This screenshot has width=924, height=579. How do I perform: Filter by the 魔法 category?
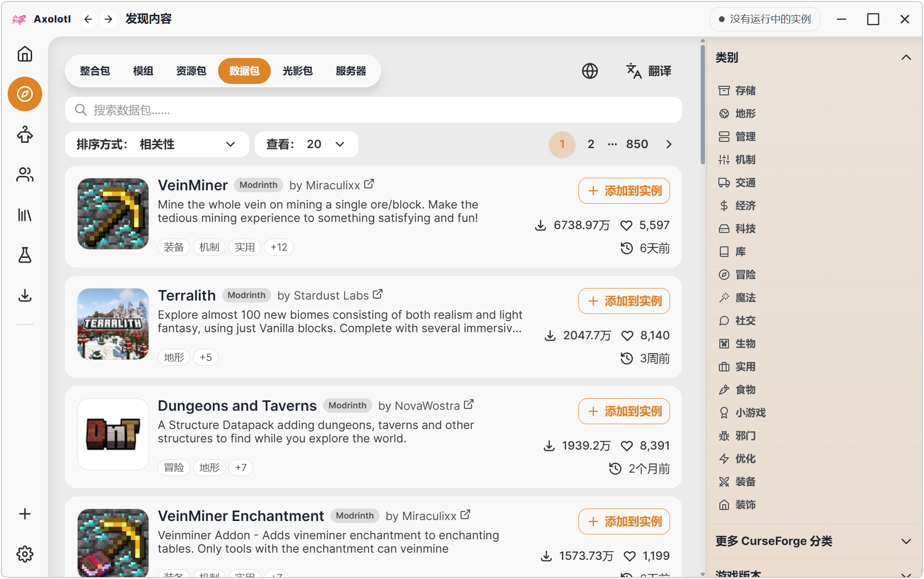click(738, 298)
